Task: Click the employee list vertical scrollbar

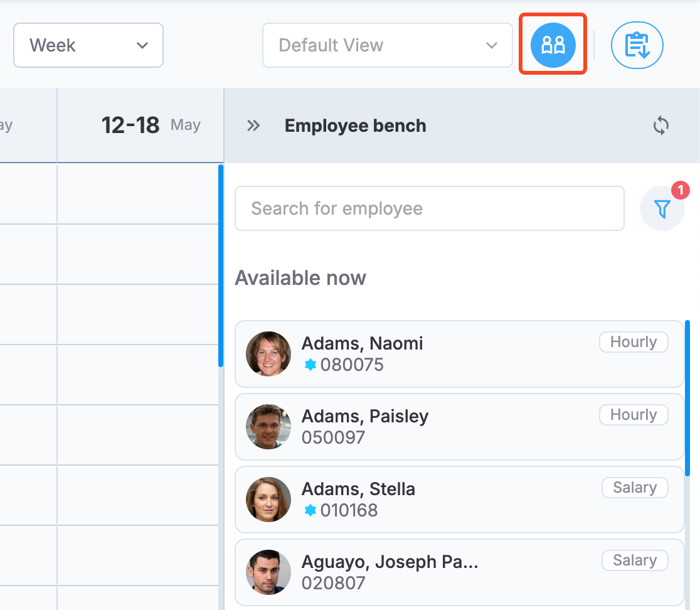Action: pyautogui.click(x=687, y=399)
